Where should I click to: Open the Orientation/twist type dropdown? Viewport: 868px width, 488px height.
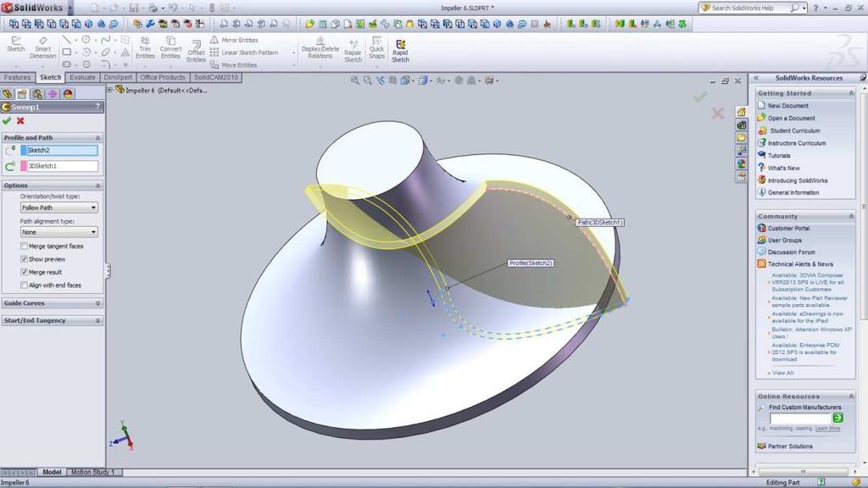[59, 208]
